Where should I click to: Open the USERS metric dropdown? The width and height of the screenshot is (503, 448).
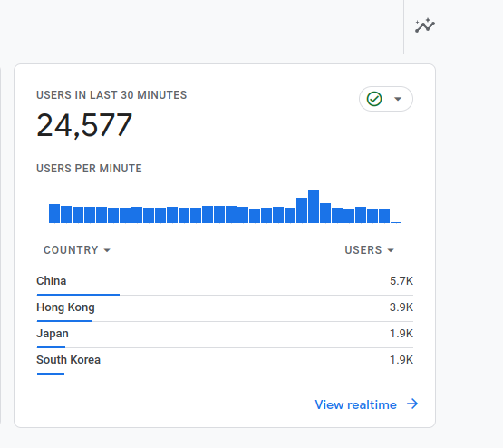point(369,250)
